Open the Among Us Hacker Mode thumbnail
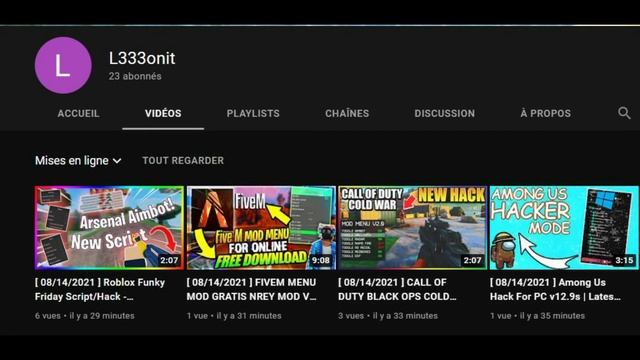 pyautogui.click(x=564, y=228)
